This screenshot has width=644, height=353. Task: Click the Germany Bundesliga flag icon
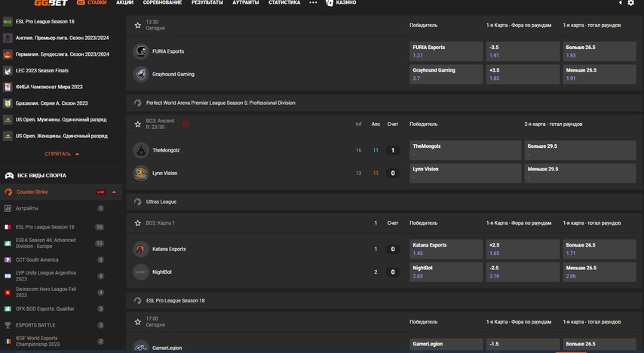click(x=8, y=54)
